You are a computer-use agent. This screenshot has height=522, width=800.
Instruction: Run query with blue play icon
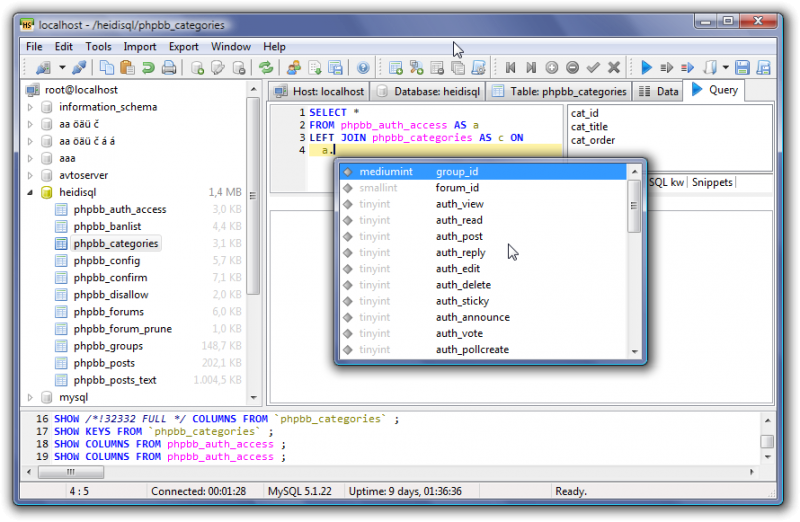click(x=646, y=67)
